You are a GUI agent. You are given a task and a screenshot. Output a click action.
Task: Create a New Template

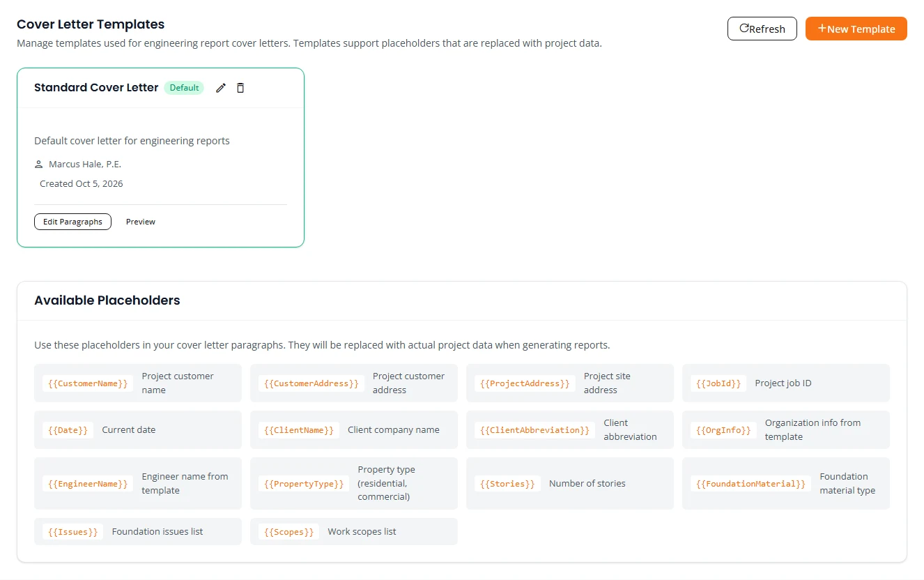click(856, 29)
